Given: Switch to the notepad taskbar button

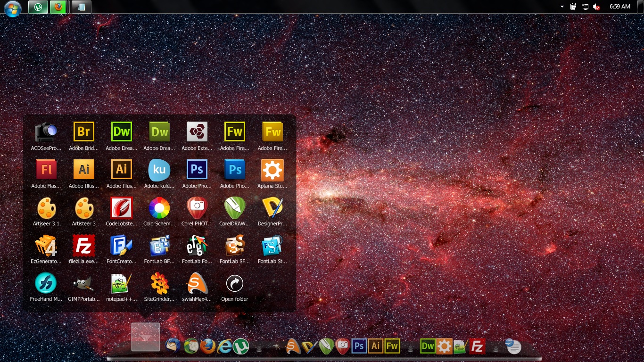Looking at the screenshot, I should coord(82,7).
